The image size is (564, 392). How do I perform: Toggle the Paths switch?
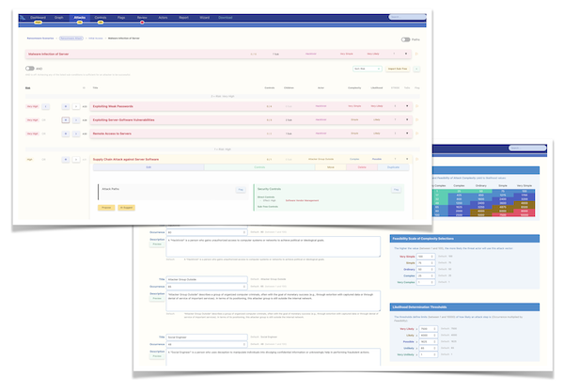pos(406,39)
